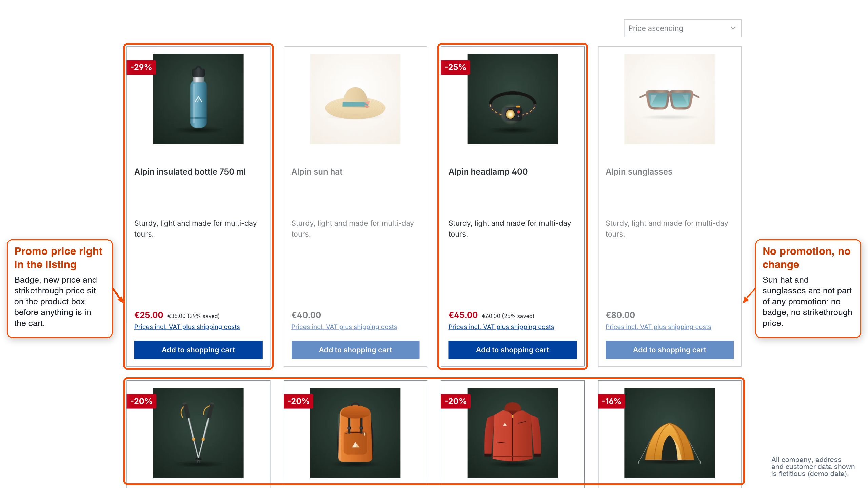Click the Alpin sunglasses title

click(639, 172)
